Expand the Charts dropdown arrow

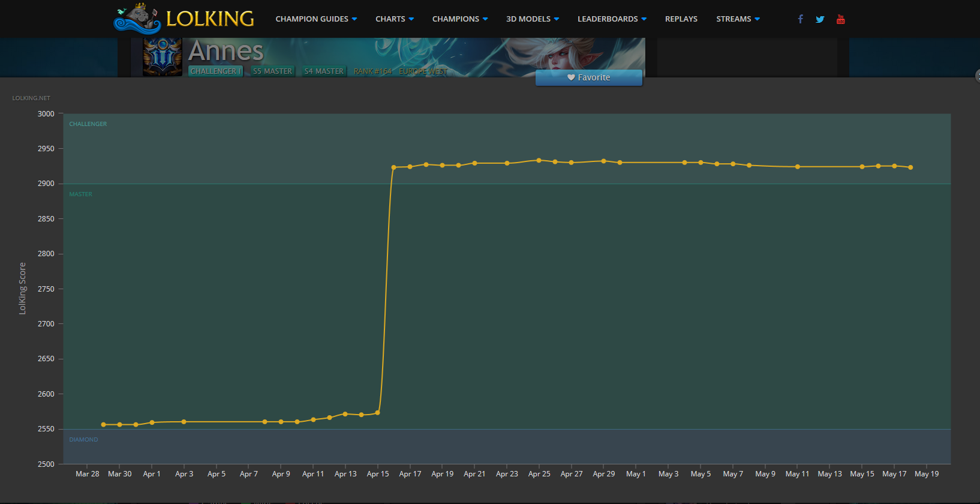click(411, 19)
